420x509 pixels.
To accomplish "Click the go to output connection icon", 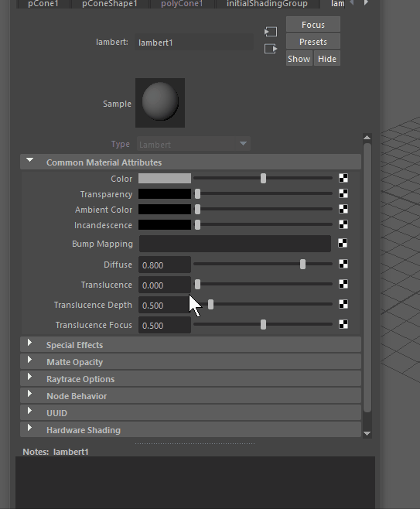I will click(x=271, y=49).
